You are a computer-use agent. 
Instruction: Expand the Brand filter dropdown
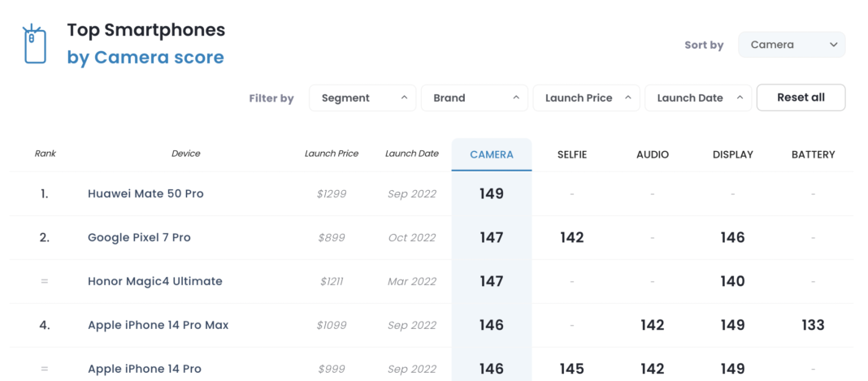point(474,97)
